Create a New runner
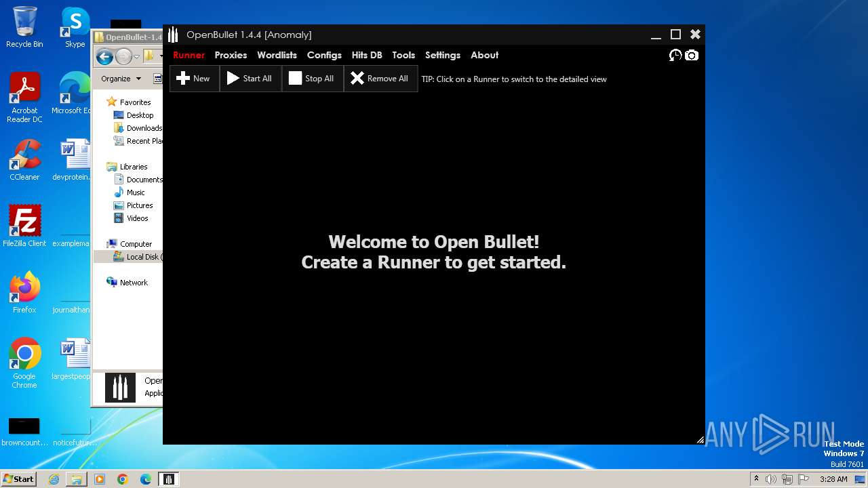Image resolution: width=868 pixels, height=488 pixels. pos(194,79)
